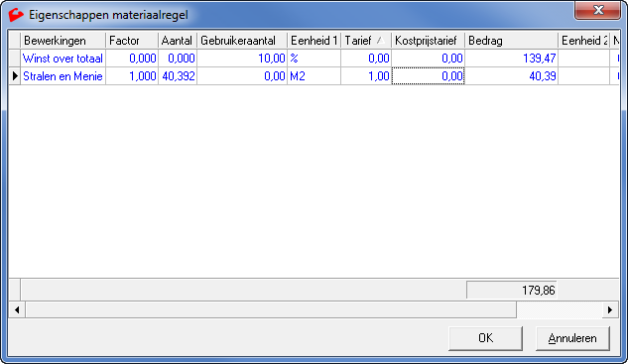Click the Factor column header
This screenshot has height=364, width=628.
click(132, 41)
